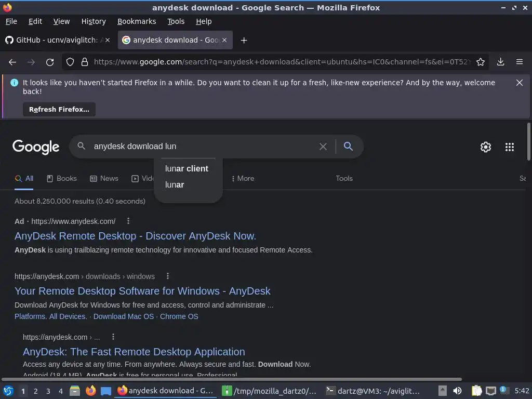Open the Download Mac OS sublink

(124, 316)
